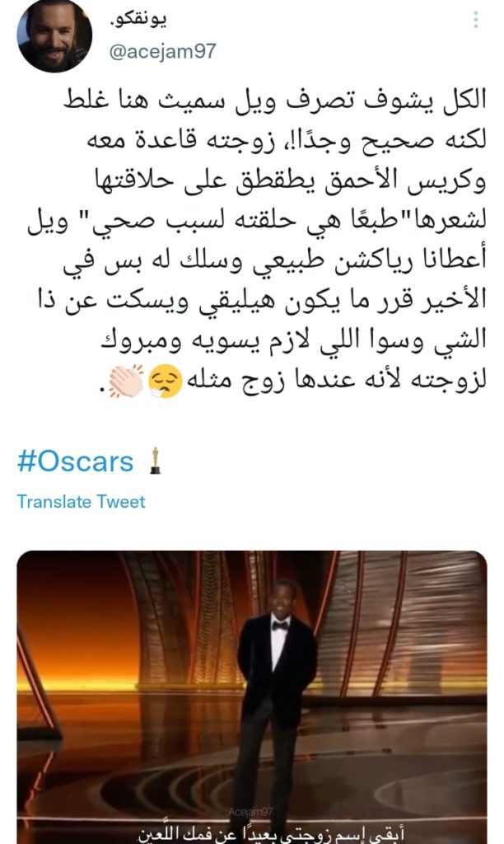
Task: Open the three-dot more options menu
Action: pos(475,20)
